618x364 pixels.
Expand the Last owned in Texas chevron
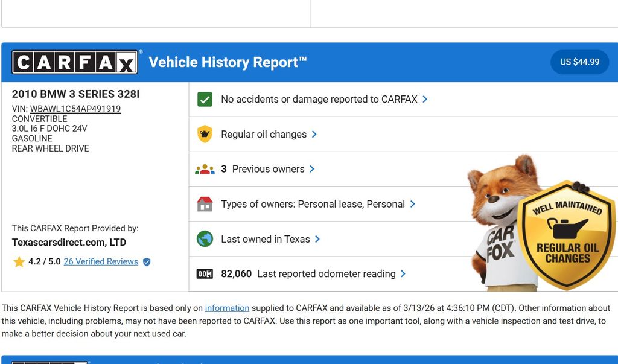click(317, 239)
